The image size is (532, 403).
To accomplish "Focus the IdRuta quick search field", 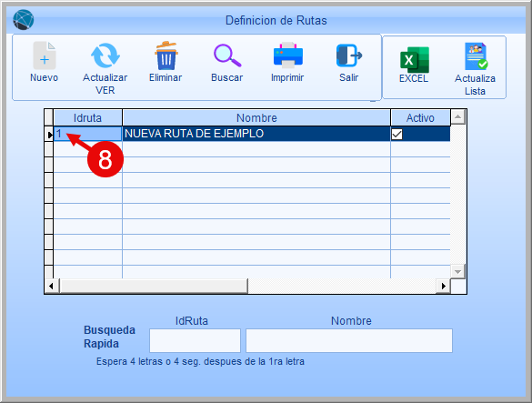I will (x=196, y=340).
